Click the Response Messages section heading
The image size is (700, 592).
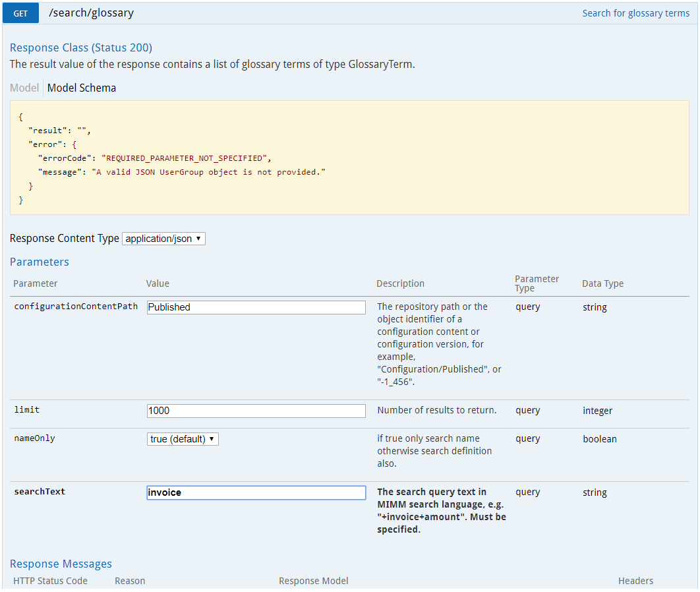[x=61, y=564]
